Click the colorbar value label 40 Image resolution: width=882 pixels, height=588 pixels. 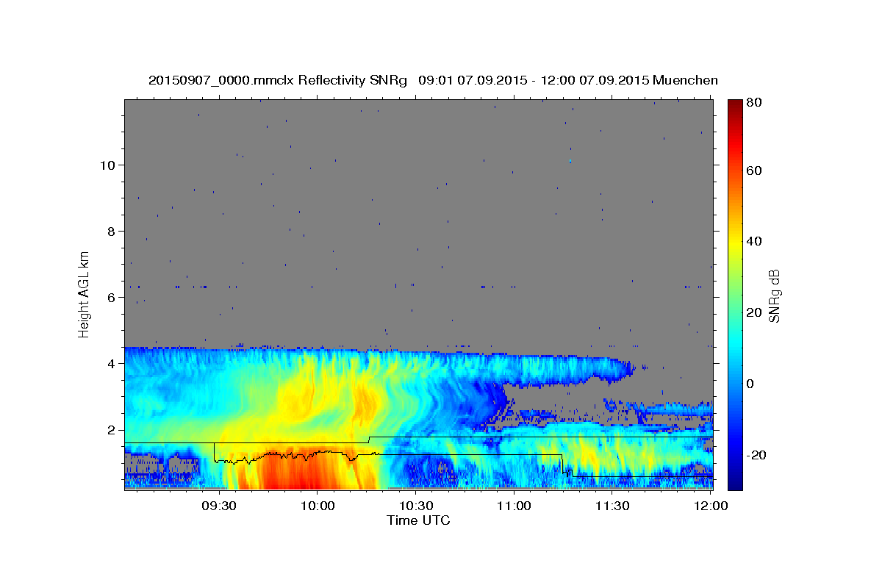pyautogui.click(x=756, y=241)
